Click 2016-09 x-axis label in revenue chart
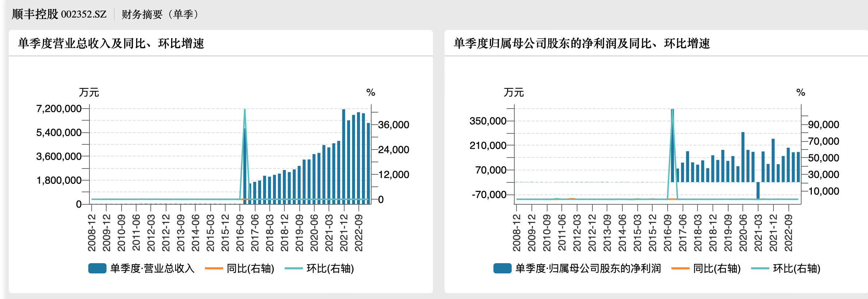The width and height of the screenshot is (868, 299). pos(240,233)
